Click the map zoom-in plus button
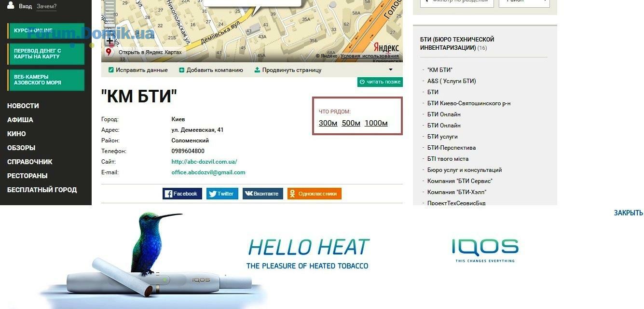This screenshot has width=644, height=309. coord(110,41)
